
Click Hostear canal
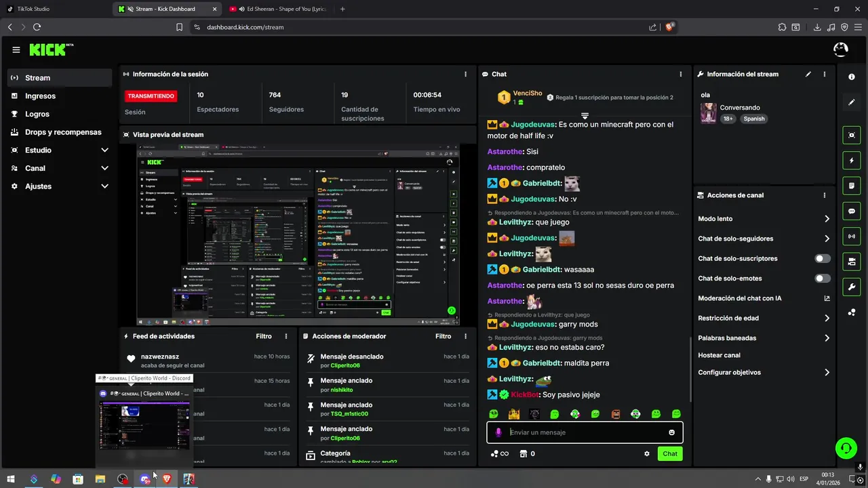[719, 355]
